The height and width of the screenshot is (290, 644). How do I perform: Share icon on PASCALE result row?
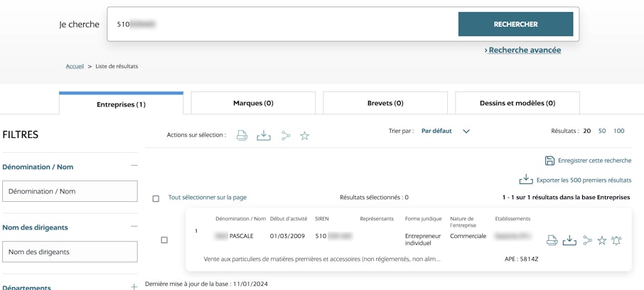tap(588, 240)
